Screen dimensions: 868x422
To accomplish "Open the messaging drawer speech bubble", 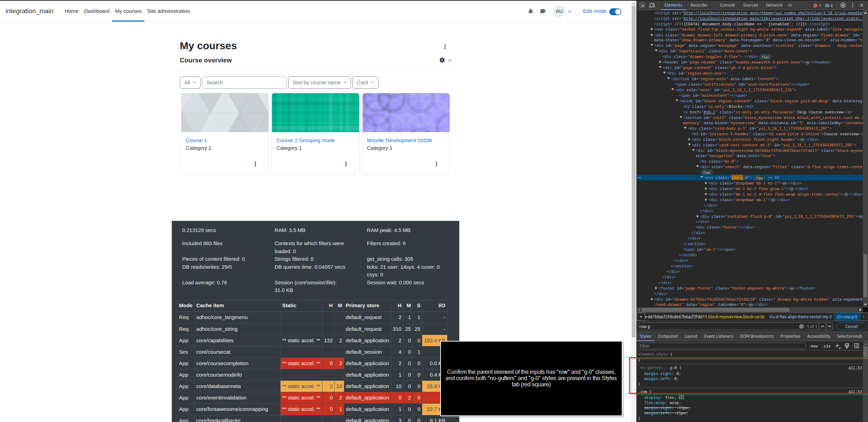I will [x=542, y=11].
